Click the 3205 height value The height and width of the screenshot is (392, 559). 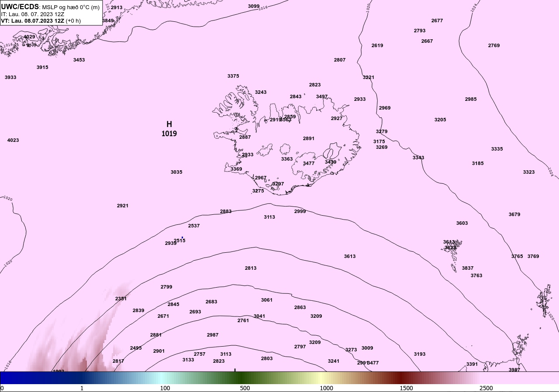[x=440, y=120]
